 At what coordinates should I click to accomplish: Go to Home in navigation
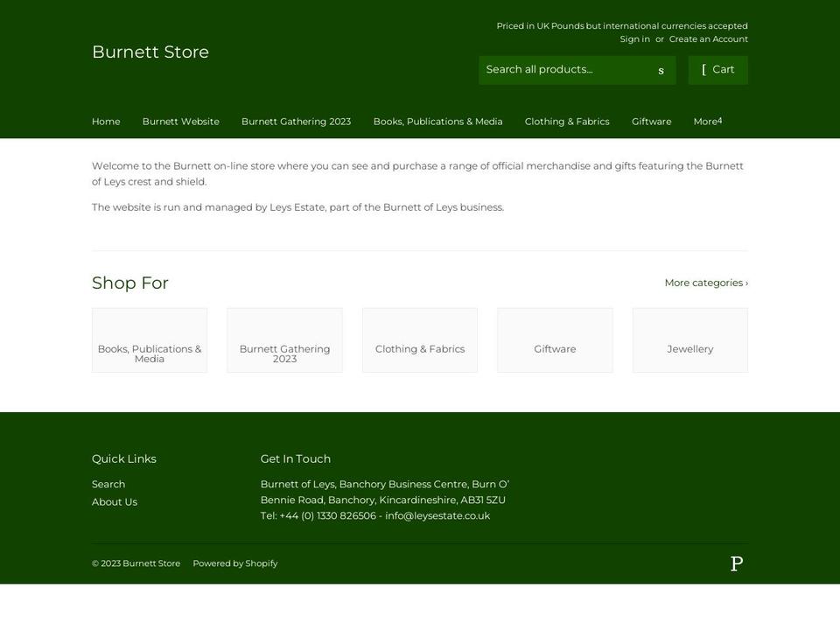click(106, 122)
